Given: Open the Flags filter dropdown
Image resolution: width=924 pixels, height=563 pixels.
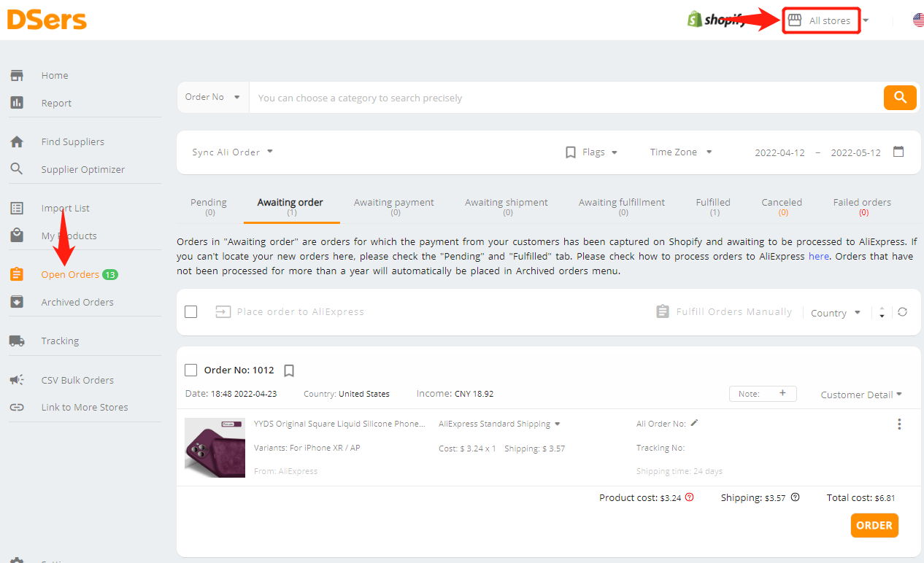Looking at the screenshot, I should (592, 152).
